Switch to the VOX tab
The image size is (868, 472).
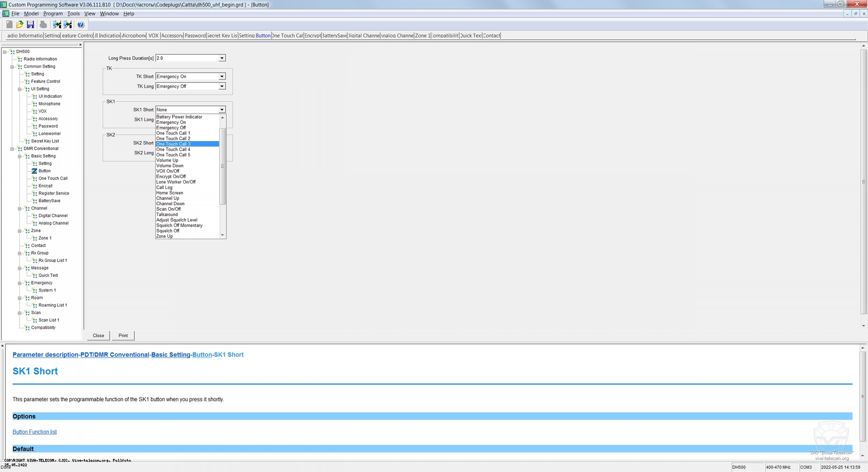click(x=153, y=36)
